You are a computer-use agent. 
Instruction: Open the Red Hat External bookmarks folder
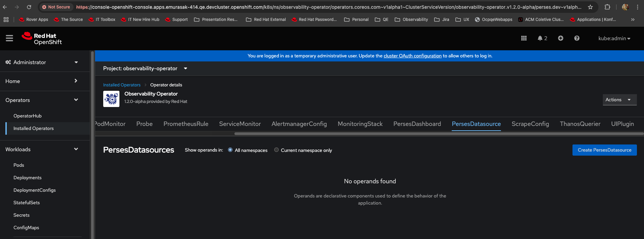pos(266,20)
